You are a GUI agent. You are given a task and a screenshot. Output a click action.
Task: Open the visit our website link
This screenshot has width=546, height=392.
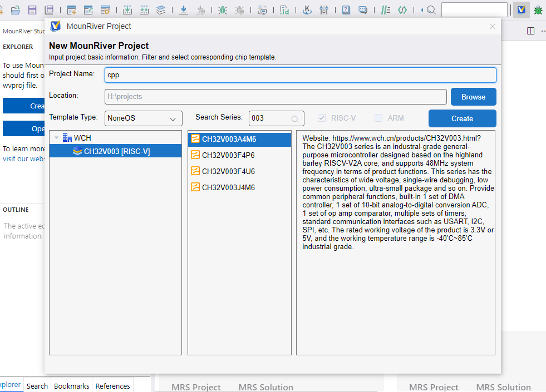click(x=24, y=158)
